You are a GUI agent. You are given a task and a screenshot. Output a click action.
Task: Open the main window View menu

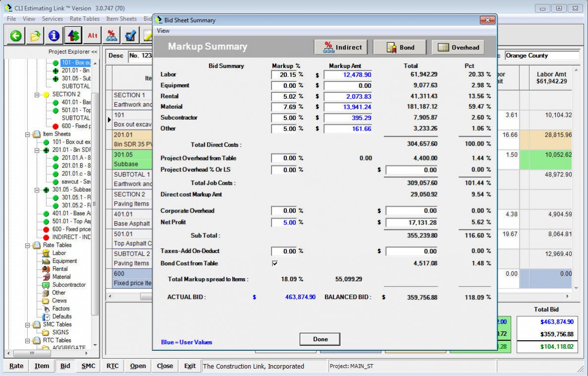(x=29, y=19)
